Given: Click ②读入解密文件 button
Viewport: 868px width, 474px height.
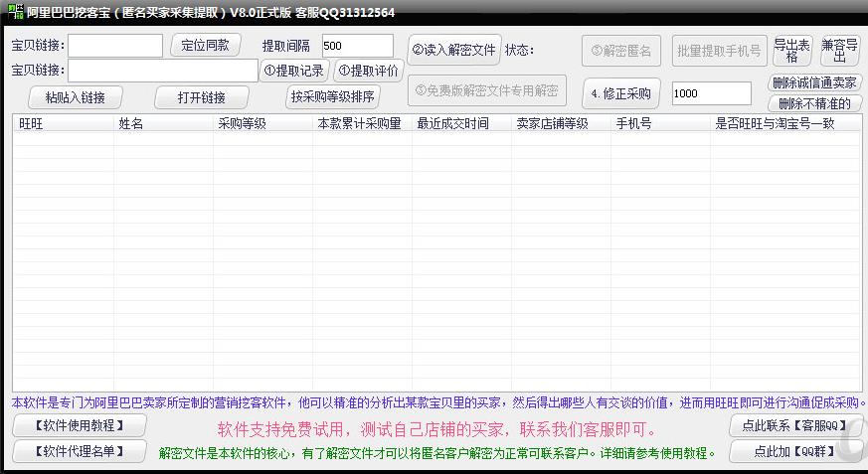Looking at the screenshot, I should (453, 50).
